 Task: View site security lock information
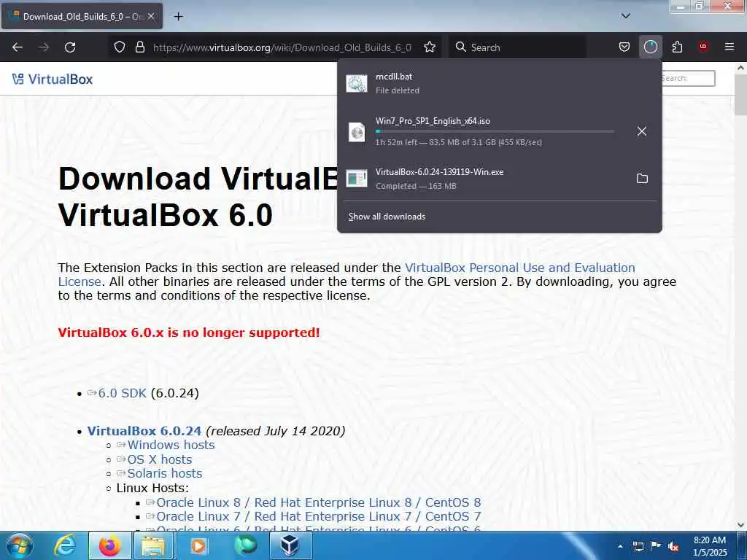click(139, 47)
